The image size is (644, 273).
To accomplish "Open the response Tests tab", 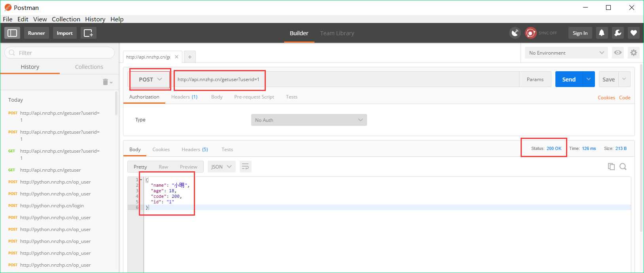I will (227, 150).
